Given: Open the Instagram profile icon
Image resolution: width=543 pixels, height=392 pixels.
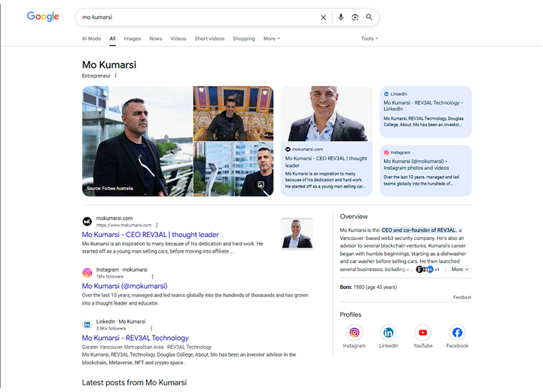Looking at the screenshot, I should click(x=354, y=333).
